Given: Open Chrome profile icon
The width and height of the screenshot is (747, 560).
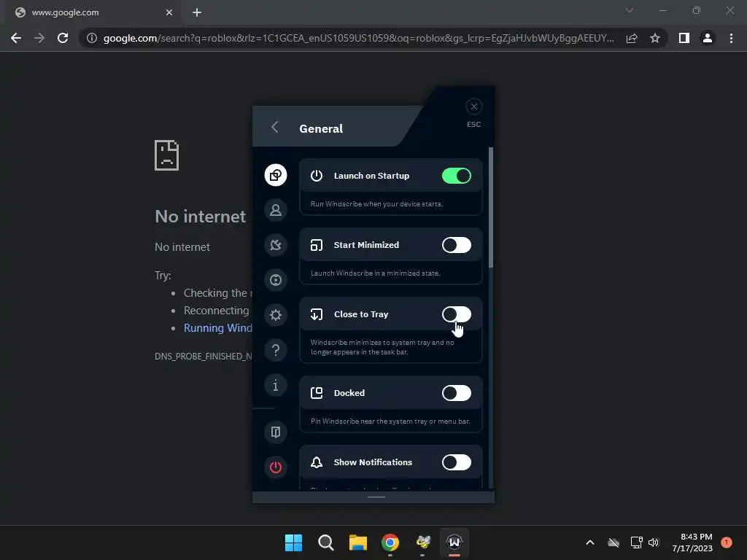Looking at the screenshot, I should (x=708, y=38).
